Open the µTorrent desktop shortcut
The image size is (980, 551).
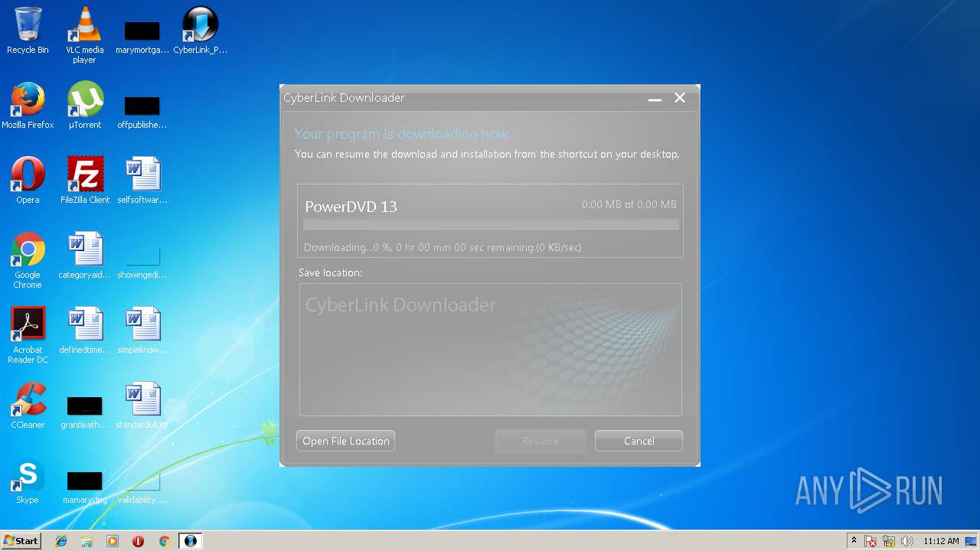point(84,106)
